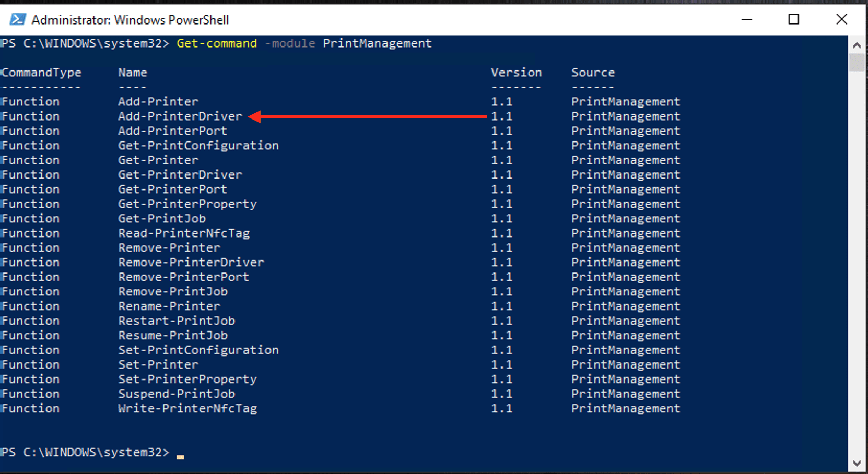Viewport: 868px width, 474px height.
Task: Click the Get-PrintConfiguration function name
Action: (x=198, y=146)
